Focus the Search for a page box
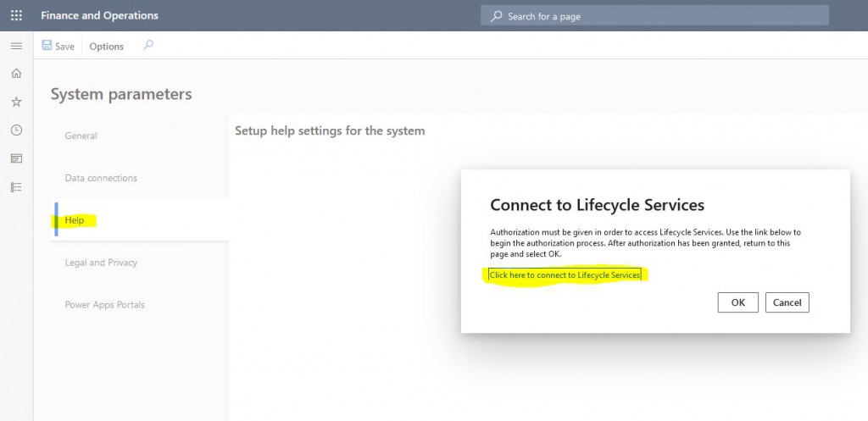This screenshot has width=868, height=421. [x=654, y=16]
